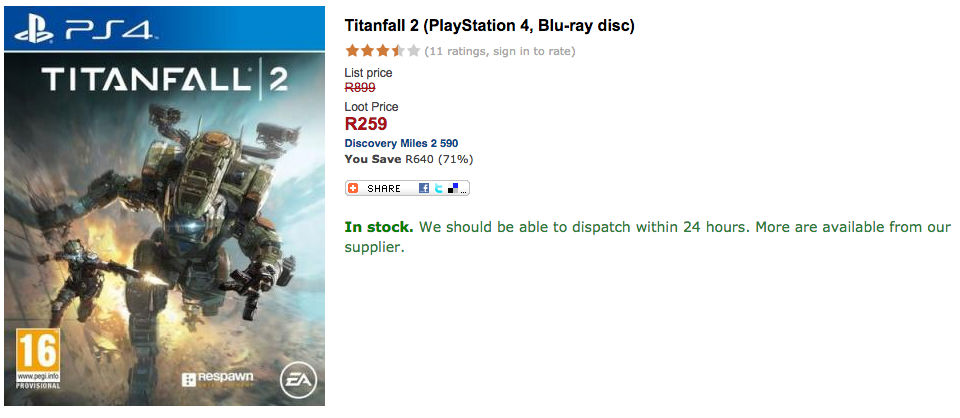Click the orange plus share icon
Screen dimensions: 960x418
pyautogui.click(x=354, y=188)
